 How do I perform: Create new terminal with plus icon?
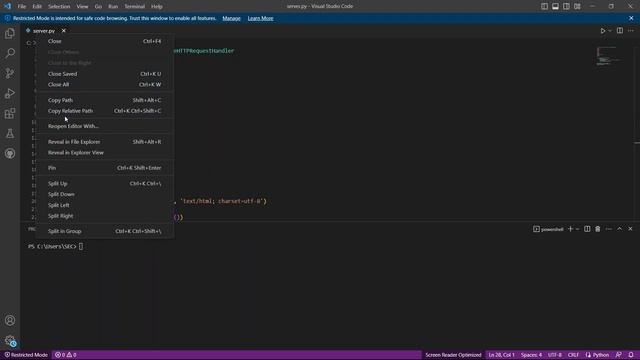[x=571, y=229]
